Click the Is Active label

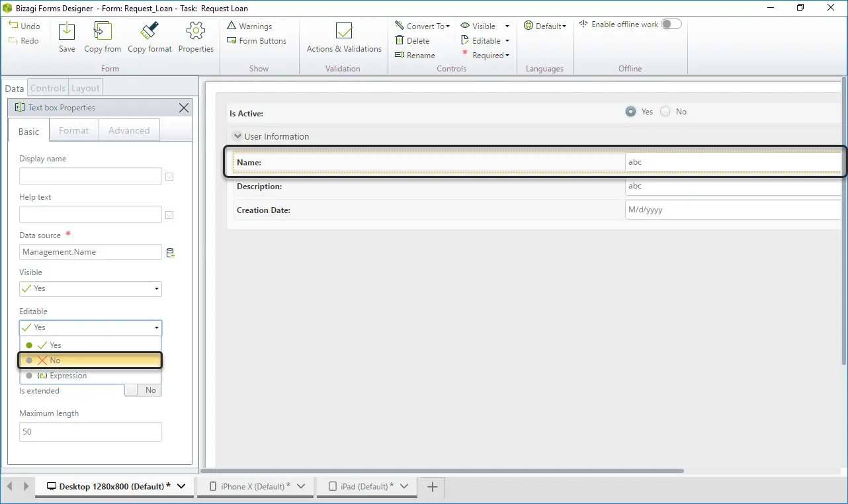pyautogui.click(x=246, y=114)
